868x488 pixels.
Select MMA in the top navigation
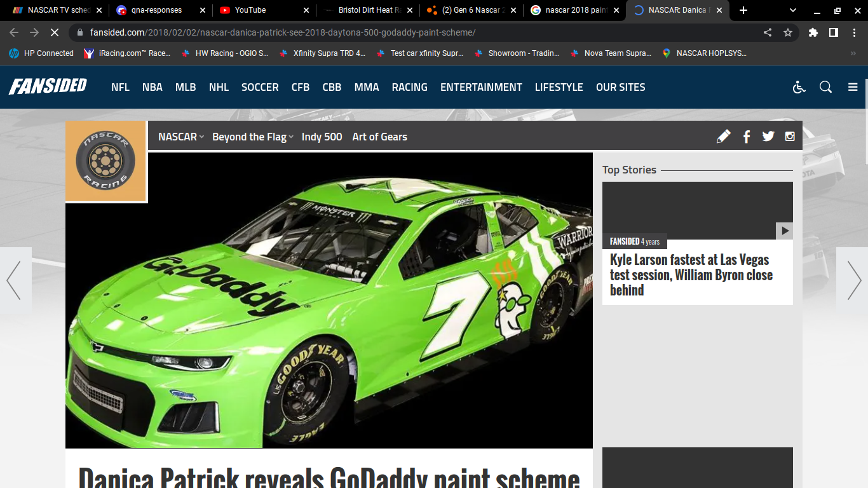click(367, 87)
